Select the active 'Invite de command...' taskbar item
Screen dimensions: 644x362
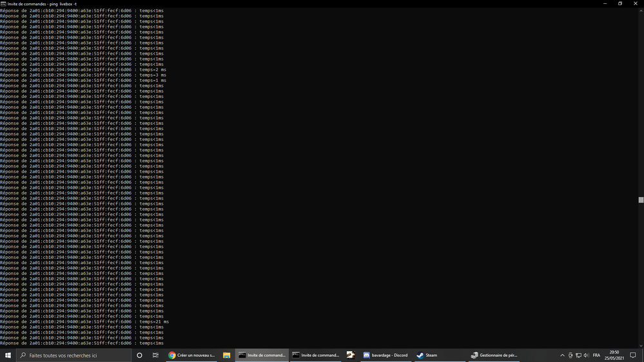coord(262,355)
